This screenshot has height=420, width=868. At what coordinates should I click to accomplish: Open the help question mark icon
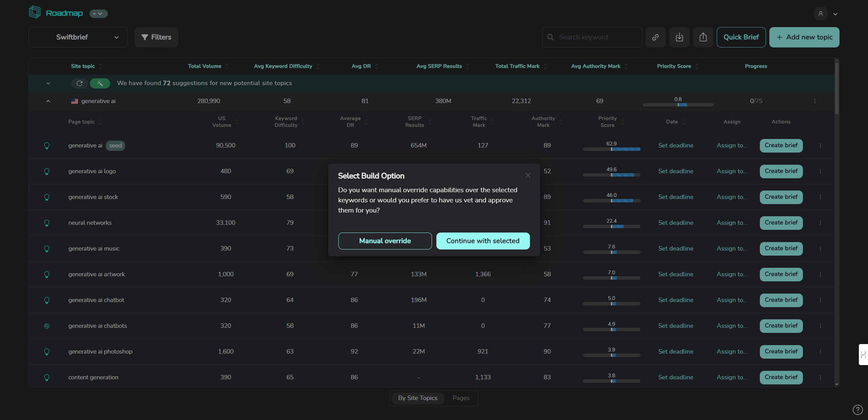[x=857, y=410]
